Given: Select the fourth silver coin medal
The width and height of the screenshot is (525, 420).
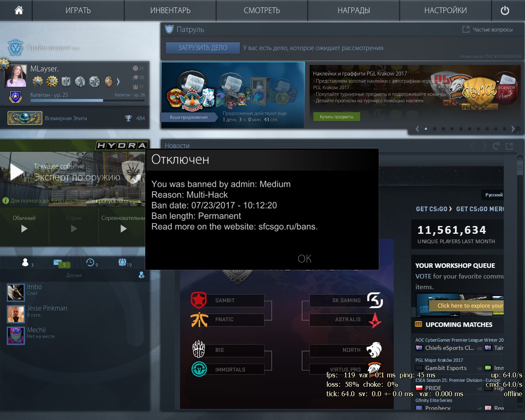Looking at the screenshot, I should 80,81.
